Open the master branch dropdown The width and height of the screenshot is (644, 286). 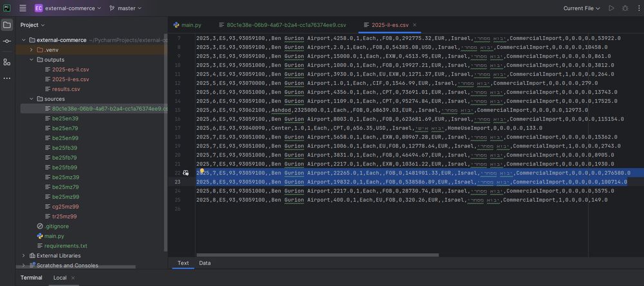click(126, 8)
